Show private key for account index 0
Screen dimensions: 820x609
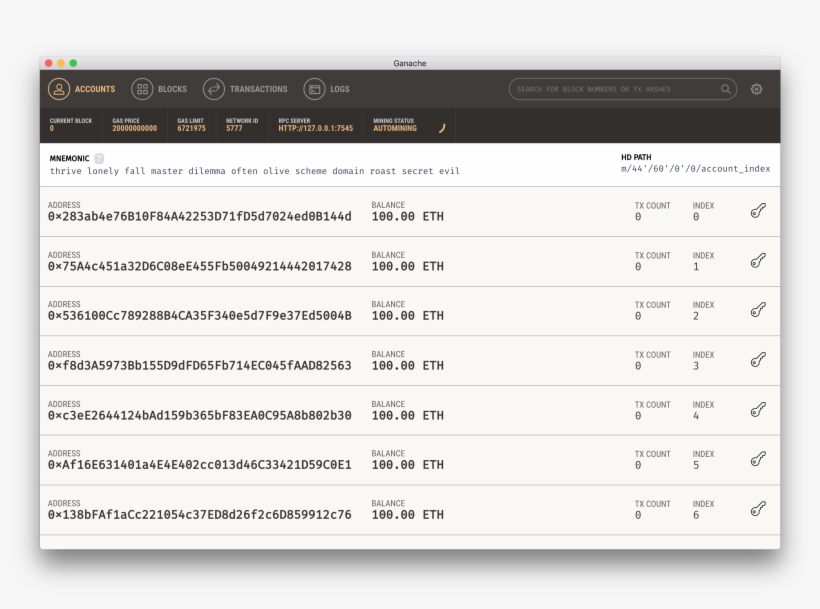758,211
